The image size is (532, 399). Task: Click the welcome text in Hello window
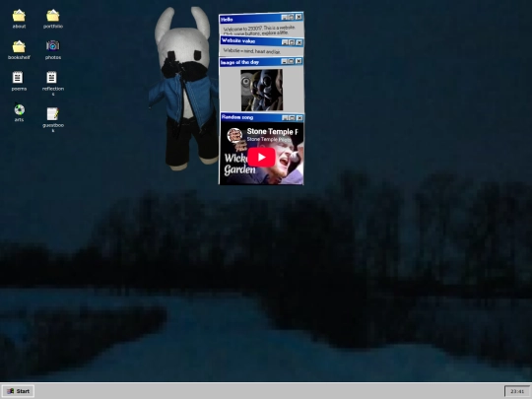click(x=258, y=30)
